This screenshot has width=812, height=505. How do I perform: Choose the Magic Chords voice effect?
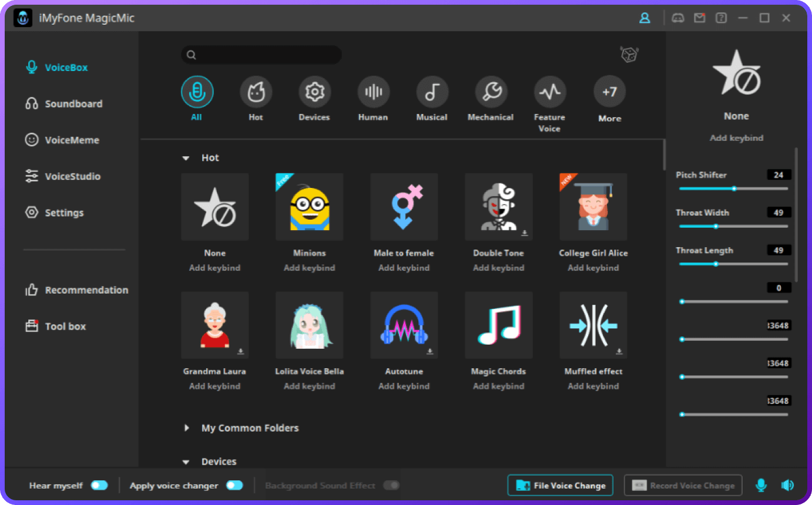point(499,325)
